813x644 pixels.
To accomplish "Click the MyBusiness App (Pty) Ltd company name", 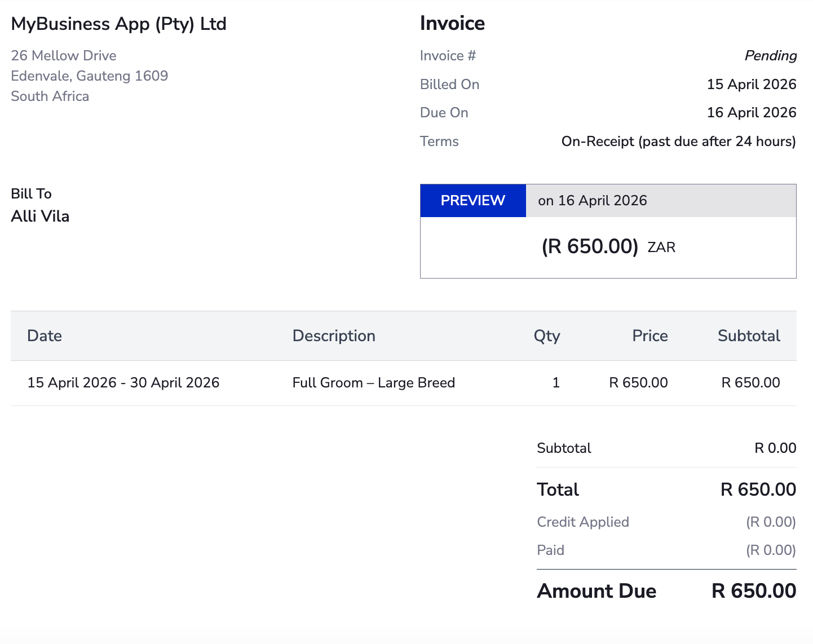I will [118, 24].
